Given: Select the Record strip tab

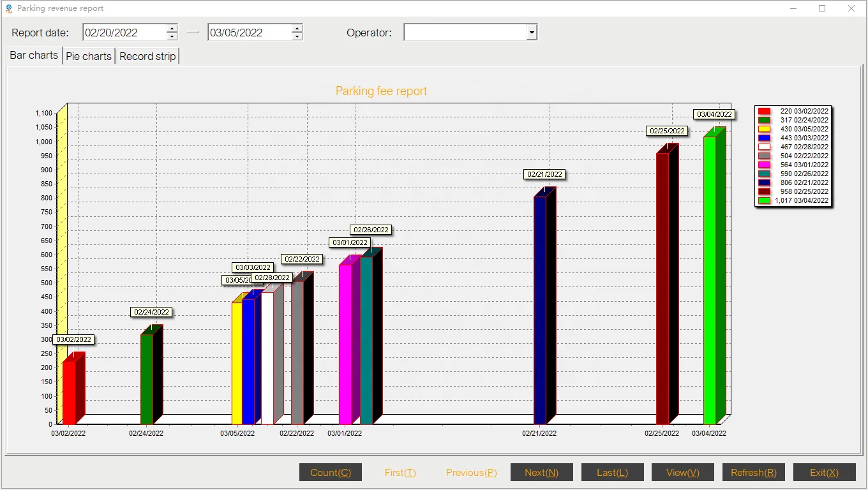Looking at the screenshot, I should tap(147, 56).
